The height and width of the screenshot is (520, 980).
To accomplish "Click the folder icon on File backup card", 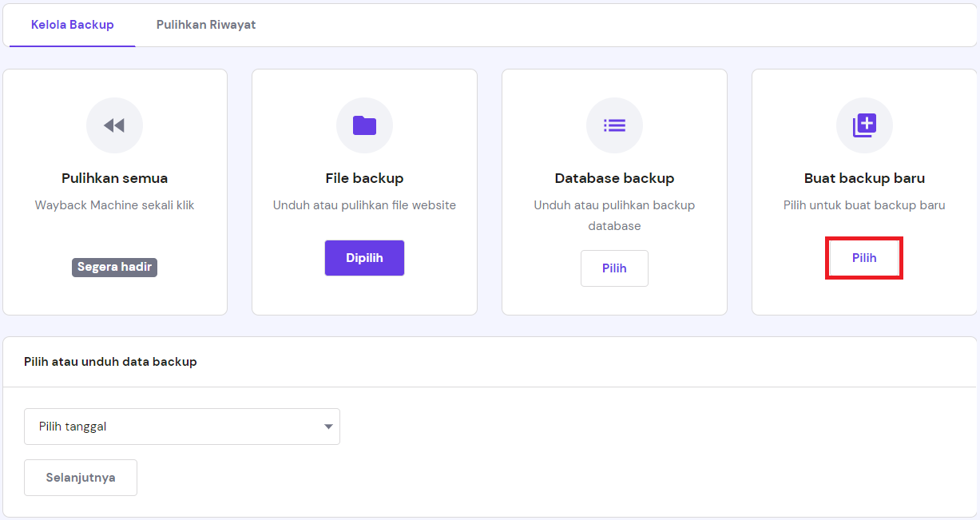I will pos(364,125).
